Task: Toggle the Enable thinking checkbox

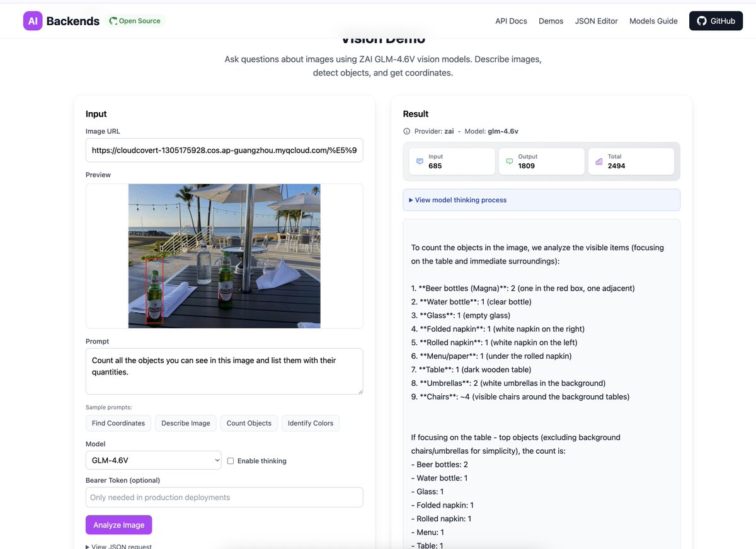Action: click(x=231, y=461)
